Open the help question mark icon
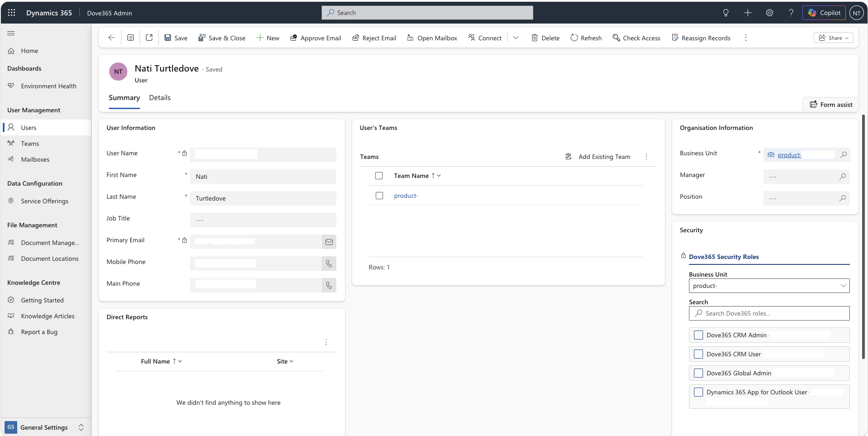Viewport: 868px width, 436px height. tap(791, 13)
